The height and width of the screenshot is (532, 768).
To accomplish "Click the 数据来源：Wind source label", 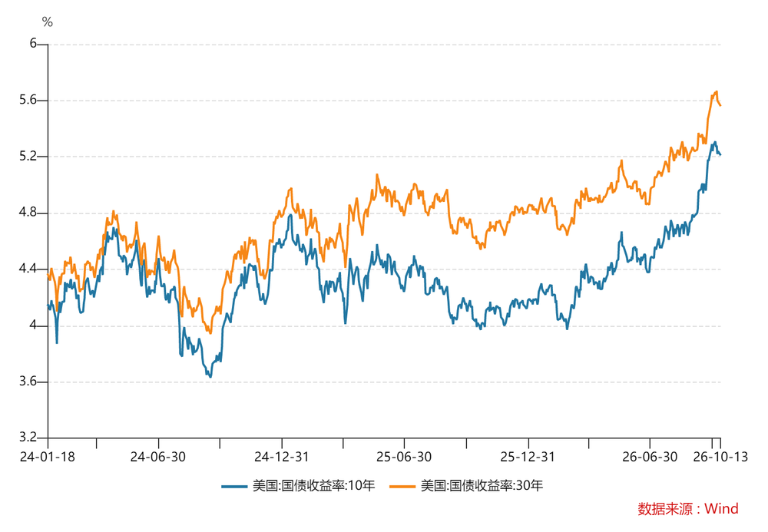I will (687, 508).
